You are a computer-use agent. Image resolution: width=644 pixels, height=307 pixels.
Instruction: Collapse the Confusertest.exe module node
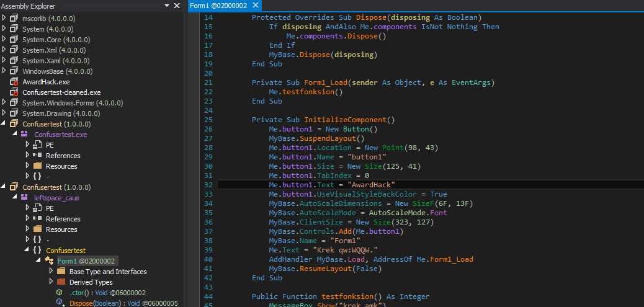pos(15,134)
